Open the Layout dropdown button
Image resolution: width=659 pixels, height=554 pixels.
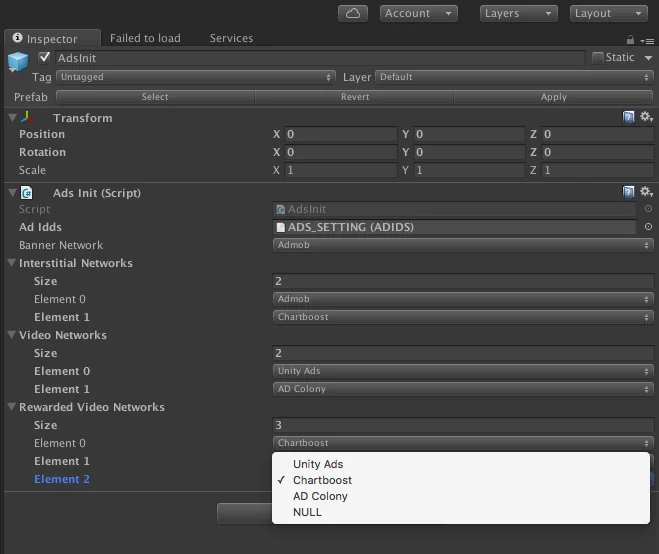(x=609, y=13)
